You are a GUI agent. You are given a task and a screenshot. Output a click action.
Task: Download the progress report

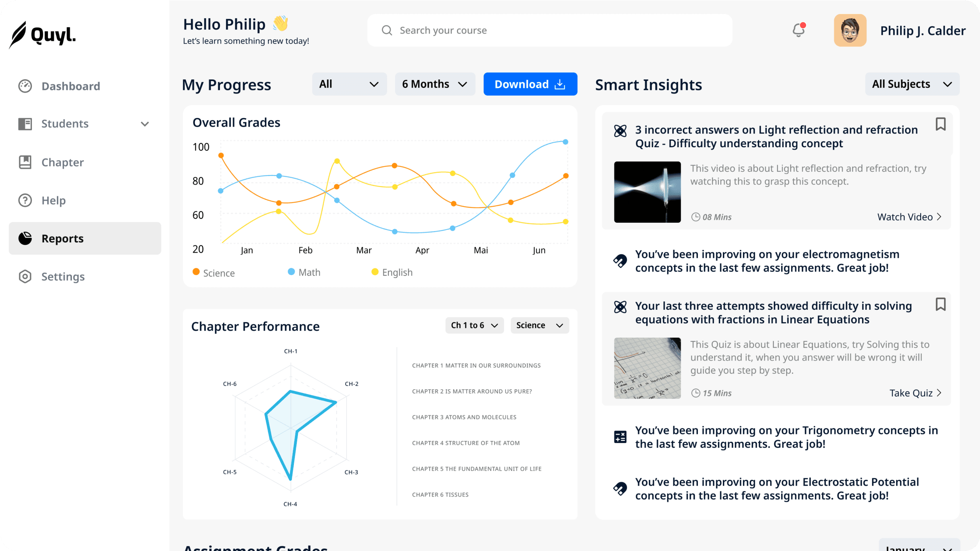530,84
